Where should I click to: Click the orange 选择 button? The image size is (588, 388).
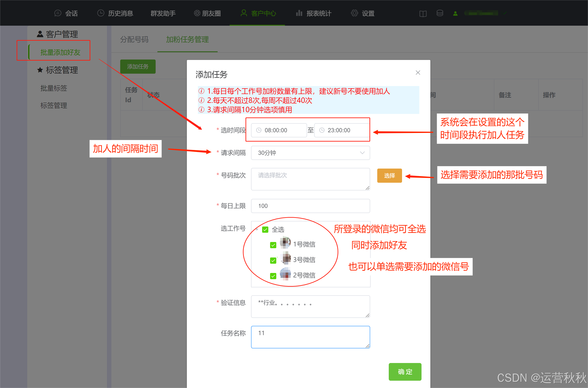click(389, 175)
